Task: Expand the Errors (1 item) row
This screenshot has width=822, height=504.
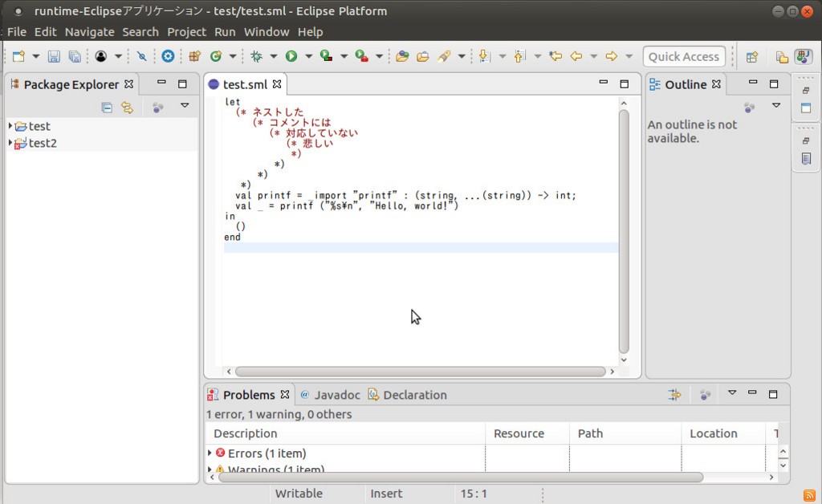Action: pyautogui.click(x=210, y=453)
